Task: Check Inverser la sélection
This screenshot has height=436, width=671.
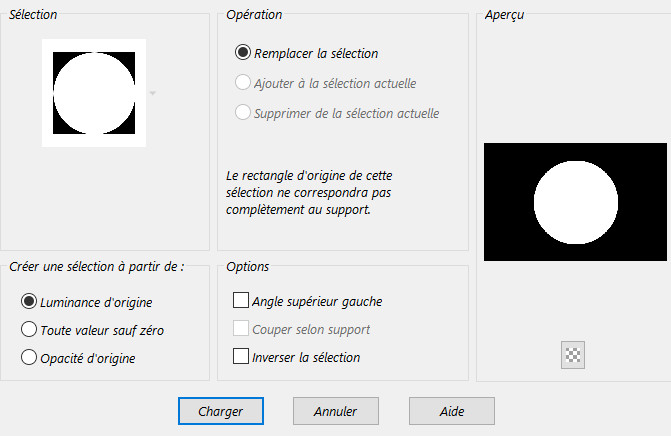Action: click(x=241, y=356)
